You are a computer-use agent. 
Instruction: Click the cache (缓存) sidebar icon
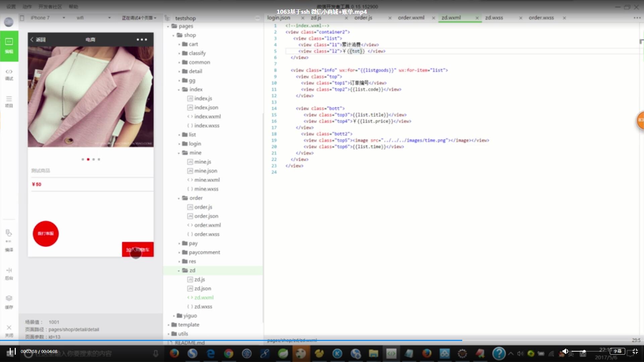tap(9, 302)
